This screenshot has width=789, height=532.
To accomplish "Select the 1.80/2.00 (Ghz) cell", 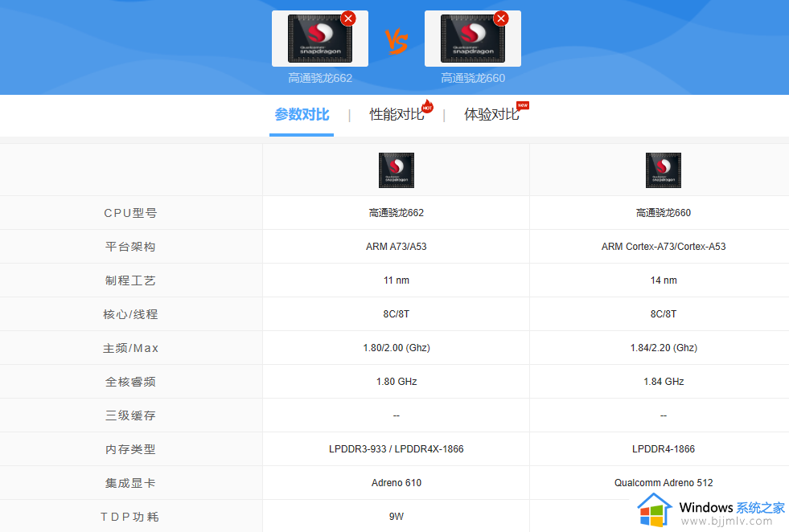I will click(397, 348).
